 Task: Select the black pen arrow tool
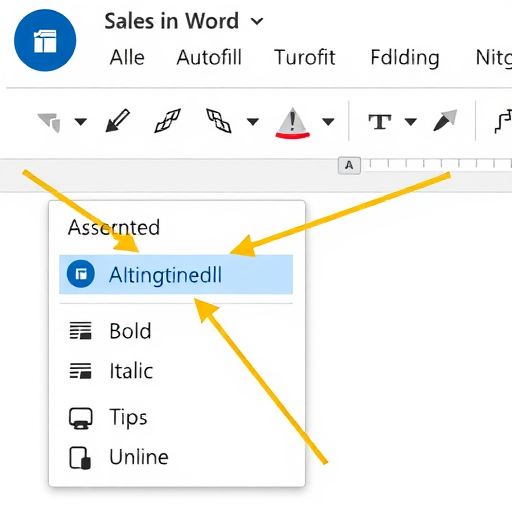click(117, 120)
